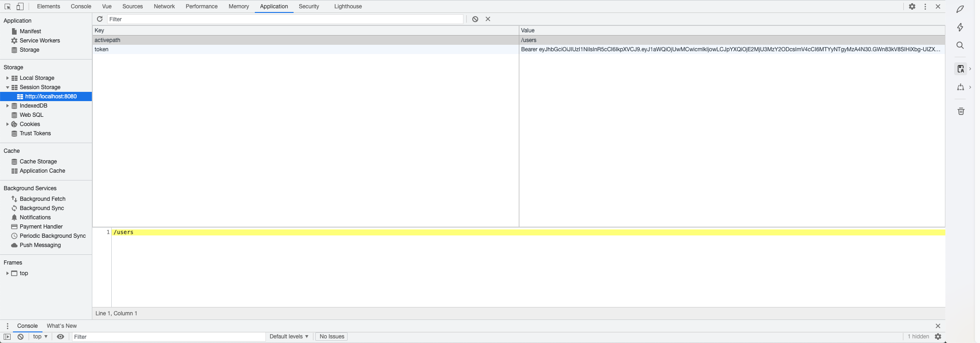Open Periodic Background Sync service
This screenshot has height=343, width=980.
(53, 236)
